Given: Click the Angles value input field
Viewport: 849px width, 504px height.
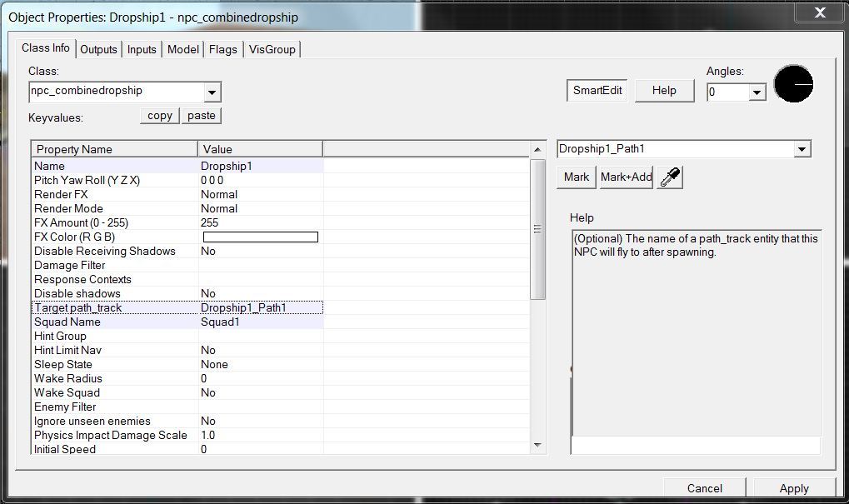Looking at the screenshot, I should pyautogui.click(x=728, y=92).
